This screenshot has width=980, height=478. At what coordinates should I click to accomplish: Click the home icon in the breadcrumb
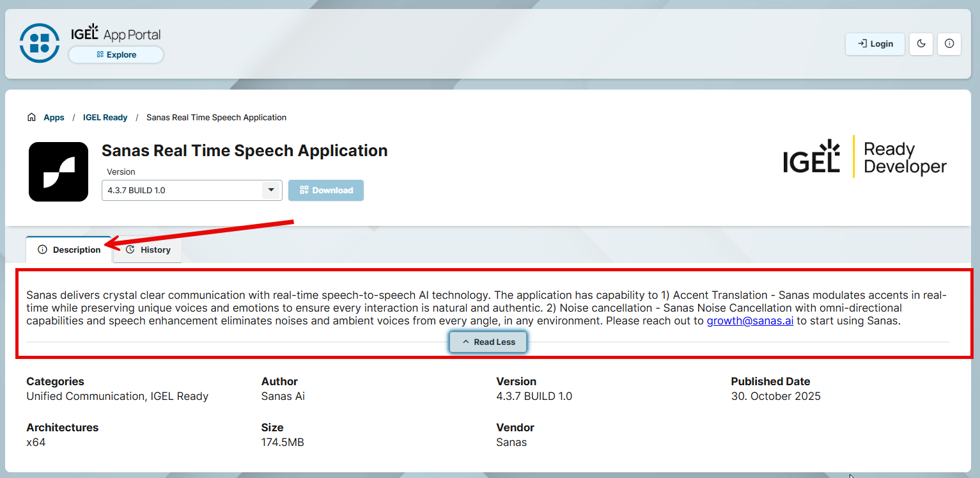point(31,117)
